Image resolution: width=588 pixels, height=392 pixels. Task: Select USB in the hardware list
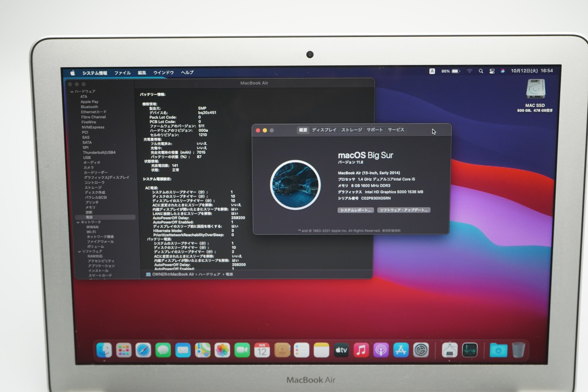[x=87, y=158]
